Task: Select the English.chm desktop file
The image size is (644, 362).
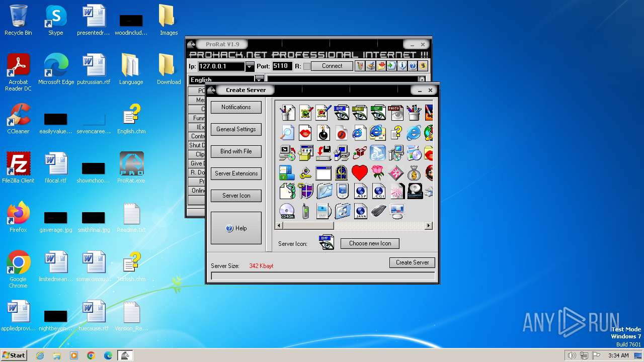Action: click(x=131, y=119)
